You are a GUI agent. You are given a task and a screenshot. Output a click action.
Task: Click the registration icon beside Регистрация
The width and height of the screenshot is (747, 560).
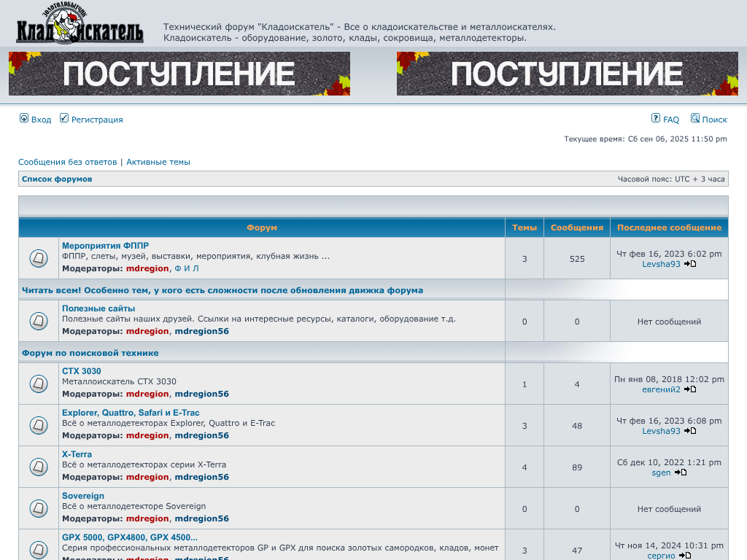[x=64, y=118]
